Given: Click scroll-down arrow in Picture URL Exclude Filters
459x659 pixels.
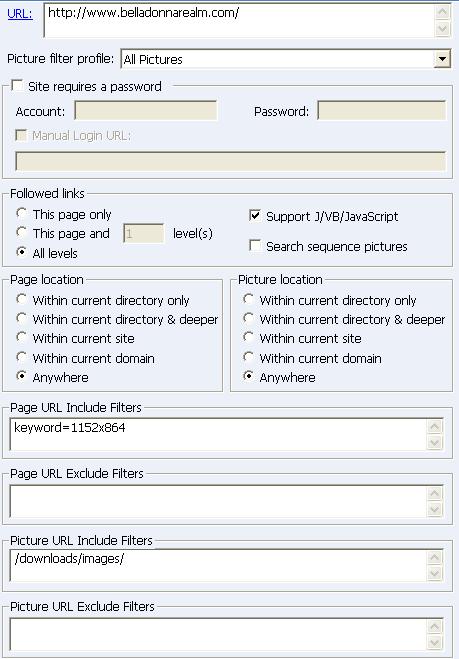Looking at the screenshot, I should point(435,642).
